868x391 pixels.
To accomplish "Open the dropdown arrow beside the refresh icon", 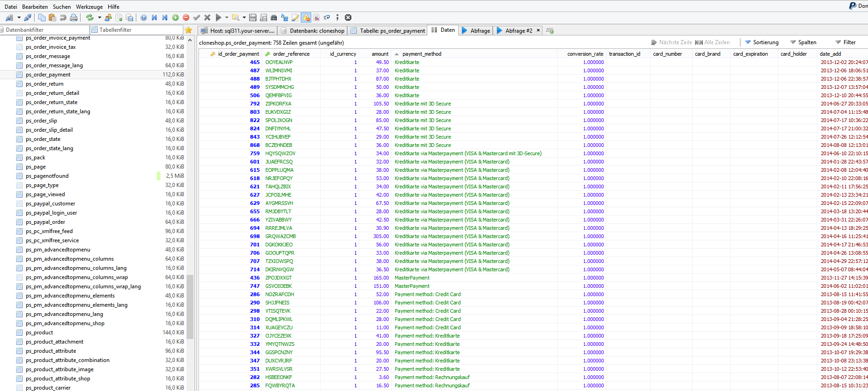I will pos(99,18).
